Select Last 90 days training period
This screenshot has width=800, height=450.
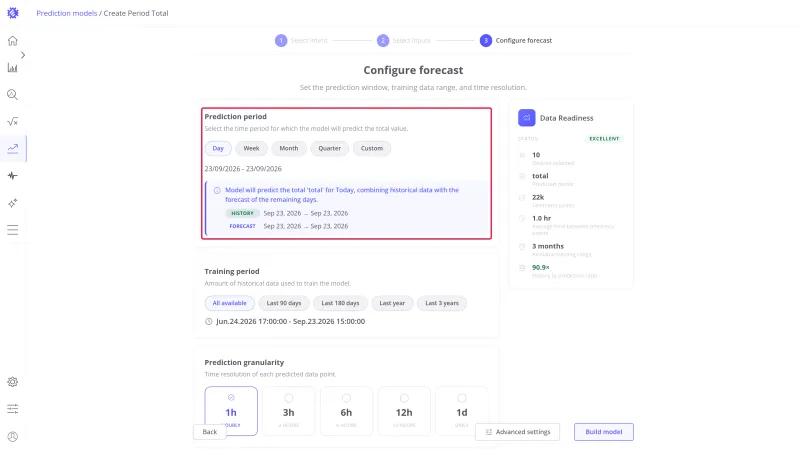[x=284, y=303]
